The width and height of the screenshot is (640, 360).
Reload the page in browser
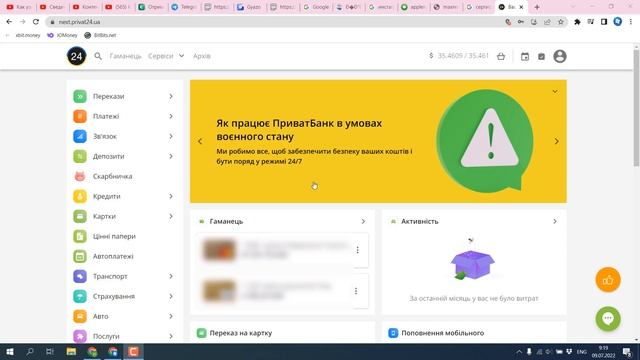click(x=36, y=22)
